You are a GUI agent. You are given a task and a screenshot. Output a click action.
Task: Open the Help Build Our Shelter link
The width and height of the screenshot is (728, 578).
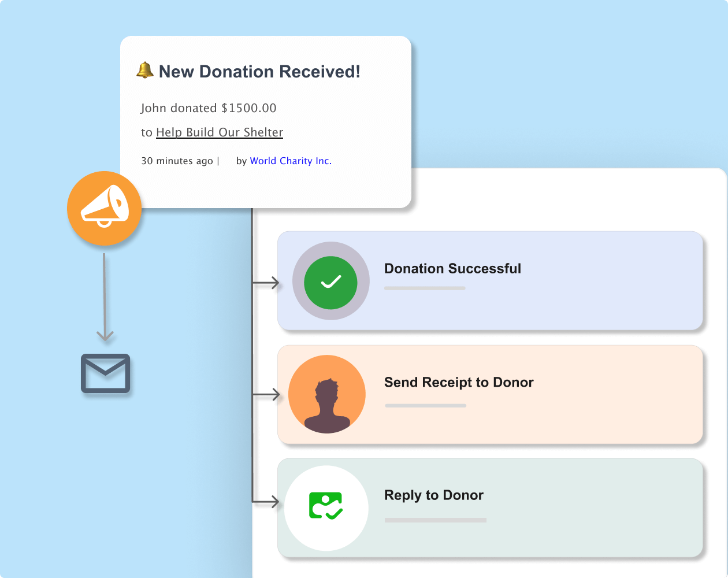220,132
